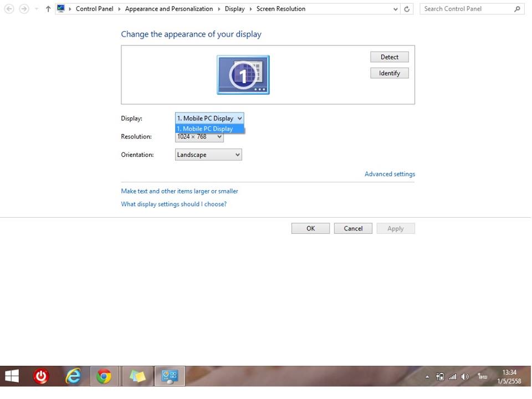Open Internet Explorer from taskbar
The height and width of the screenshot is (399, 532).
[x=73, y=376]
